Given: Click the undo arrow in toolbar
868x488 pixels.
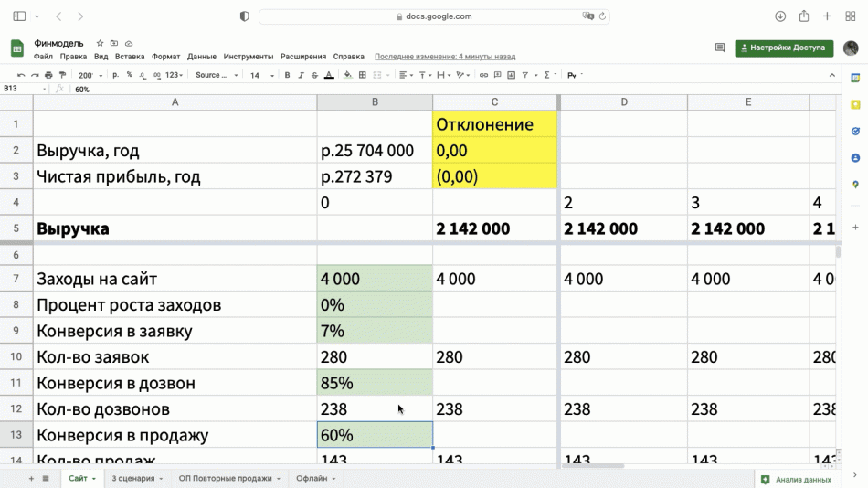Looking at the screenshot, I should click(21, 75).
